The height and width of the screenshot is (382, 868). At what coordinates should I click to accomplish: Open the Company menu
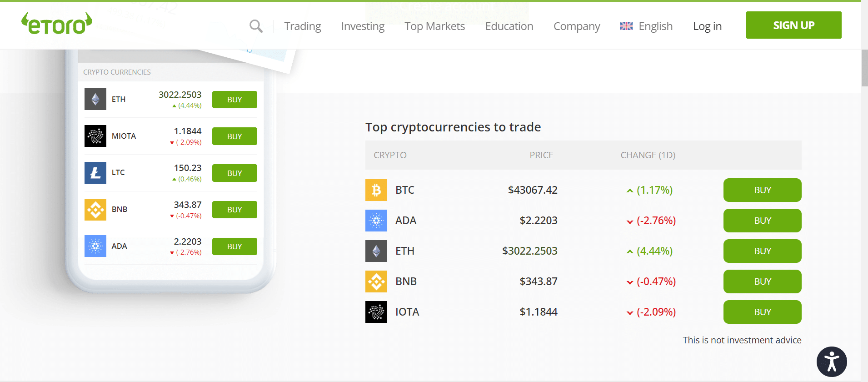pos(577,26)
